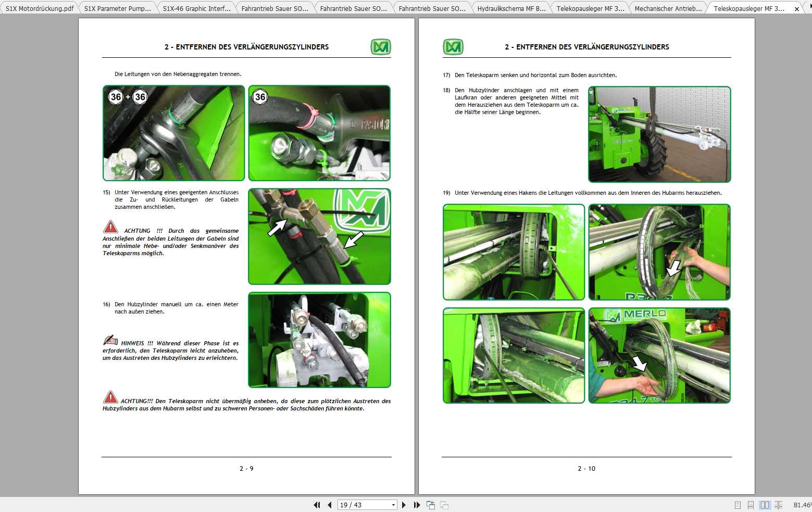This screenshot has width=812, height=512.
Task: Click the left page heading text
Action: [246, 47]
